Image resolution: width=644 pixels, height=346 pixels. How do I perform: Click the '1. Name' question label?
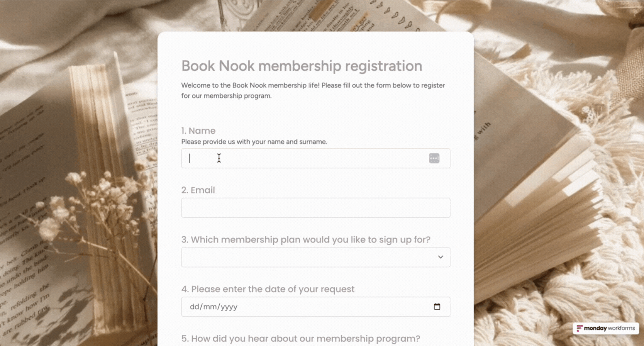(x=198, y=131)
